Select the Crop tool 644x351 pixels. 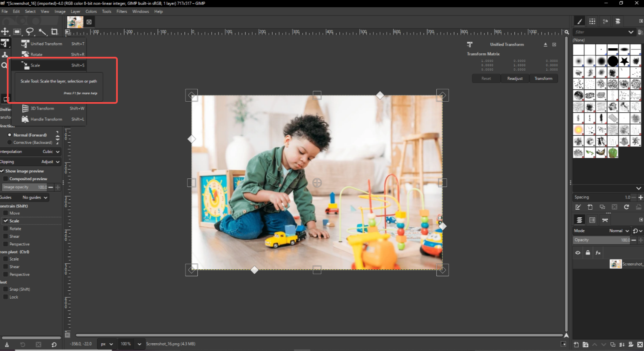(x=54, y=32)
